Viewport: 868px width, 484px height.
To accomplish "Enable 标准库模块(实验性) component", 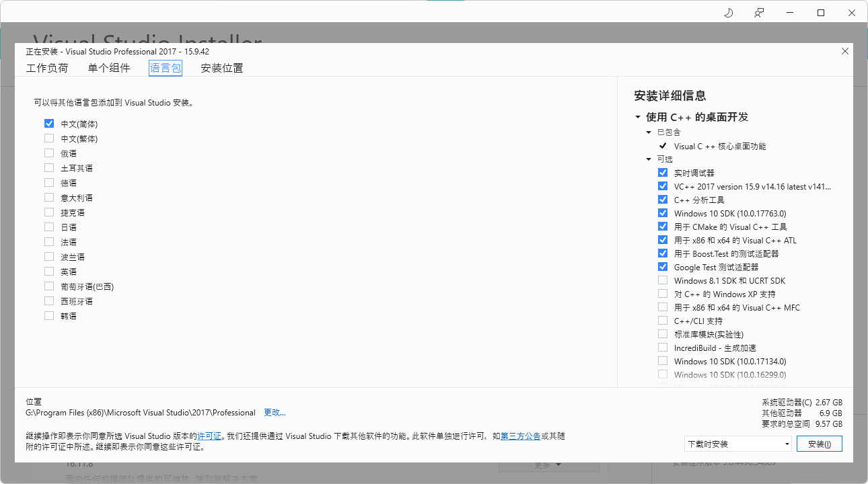I will pos(663,334).
